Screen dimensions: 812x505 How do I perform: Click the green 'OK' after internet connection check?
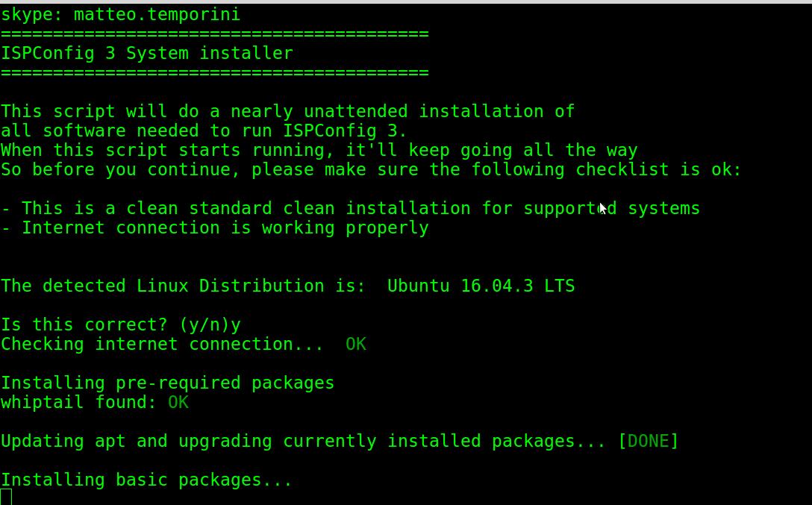356,344
